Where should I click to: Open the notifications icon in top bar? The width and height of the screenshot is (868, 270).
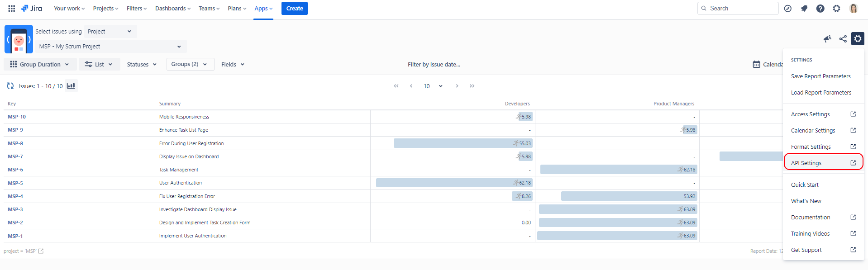pyautogui.click(x=804, y=9)
